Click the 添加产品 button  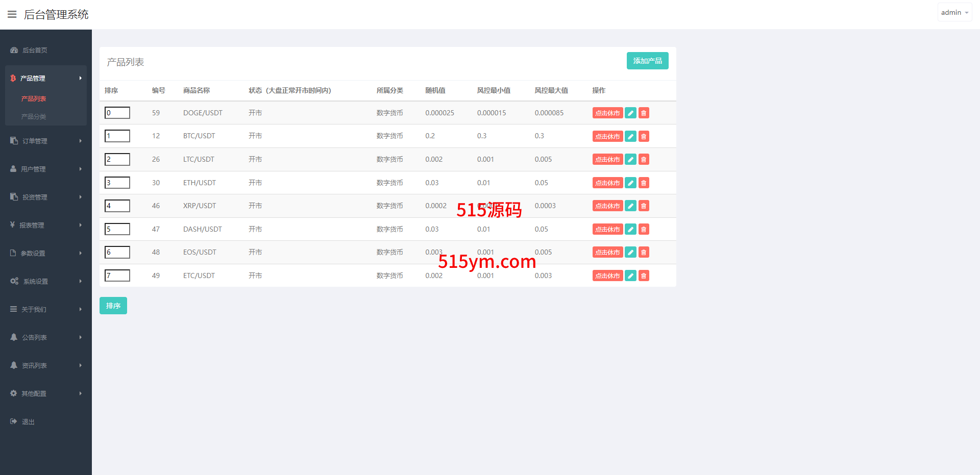pyautogui.click(x=647, y=61)
